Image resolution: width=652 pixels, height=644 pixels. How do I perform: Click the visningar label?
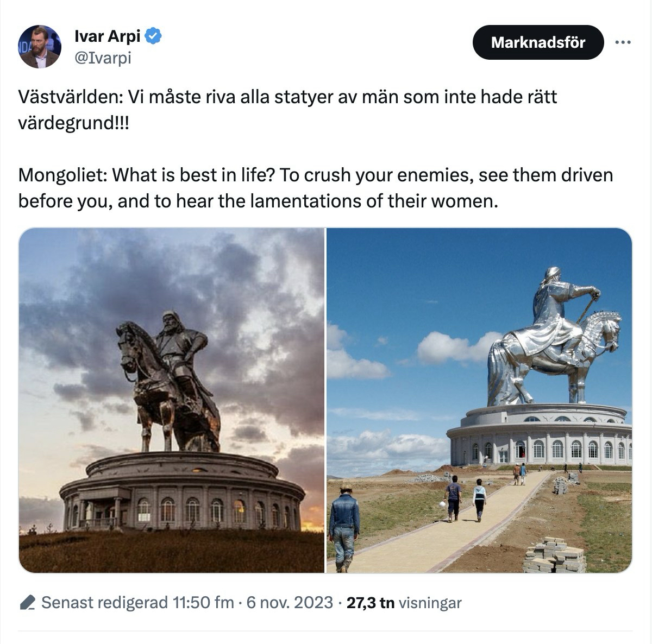430,603
